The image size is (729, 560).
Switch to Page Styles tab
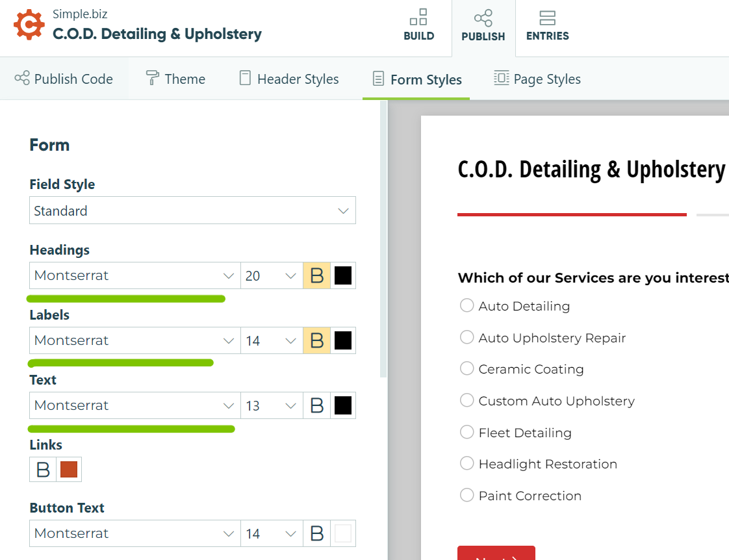coord(537,79)
